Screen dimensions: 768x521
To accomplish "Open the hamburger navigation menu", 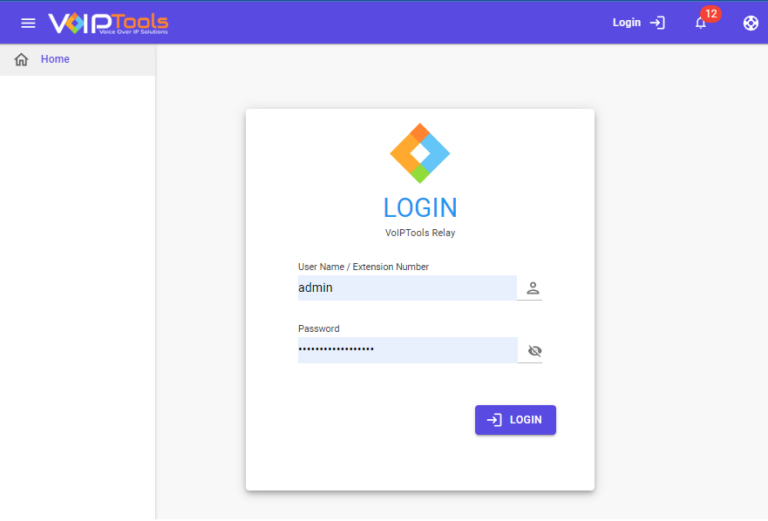I will point(28,23).
